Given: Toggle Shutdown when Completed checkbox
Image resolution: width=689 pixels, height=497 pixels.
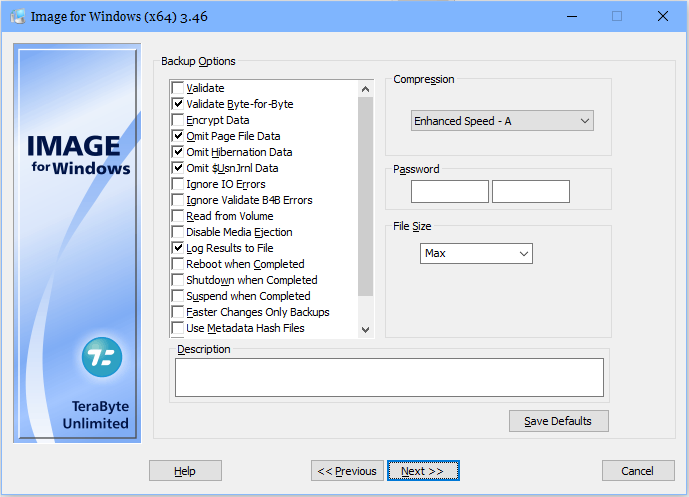Looking at the screenshot, I should click(x=178, y=280).
